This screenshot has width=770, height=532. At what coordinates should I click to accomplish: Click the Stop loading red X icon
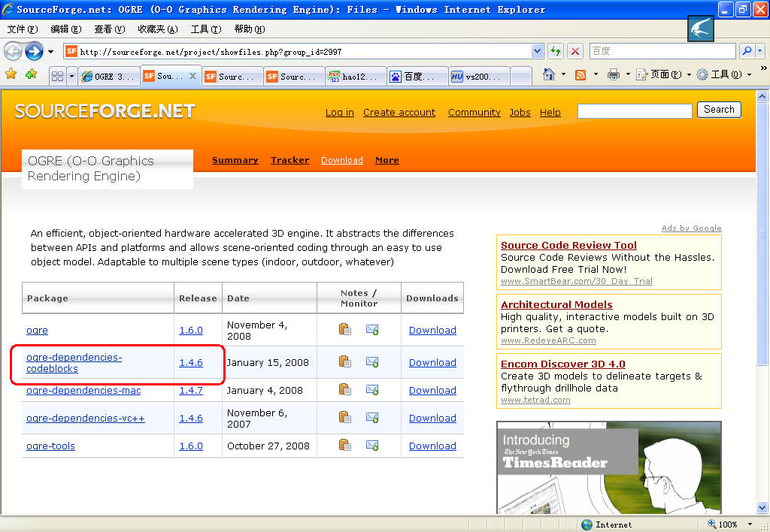(x=575, y=51)
